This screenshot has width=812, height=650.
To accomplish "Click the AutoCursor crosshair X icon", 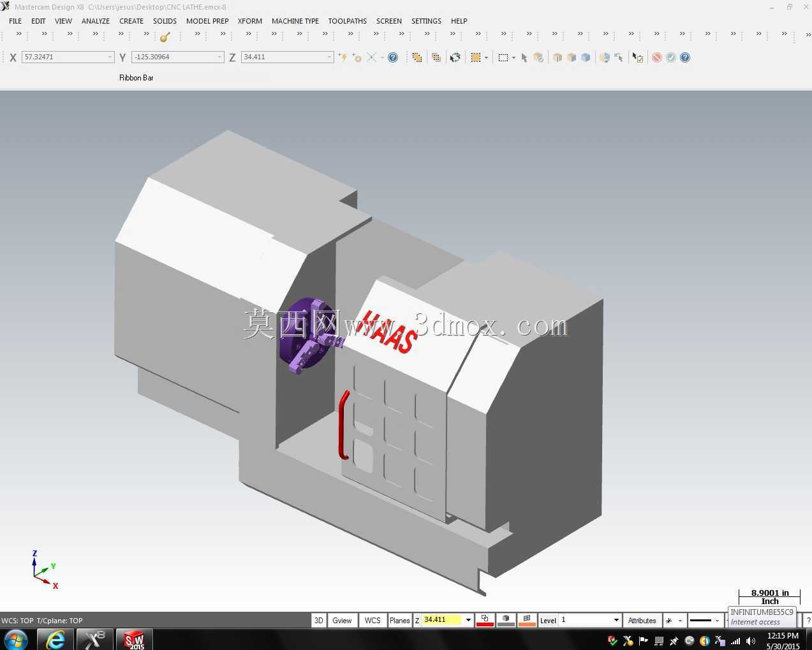I will click(x=371, y=57).
